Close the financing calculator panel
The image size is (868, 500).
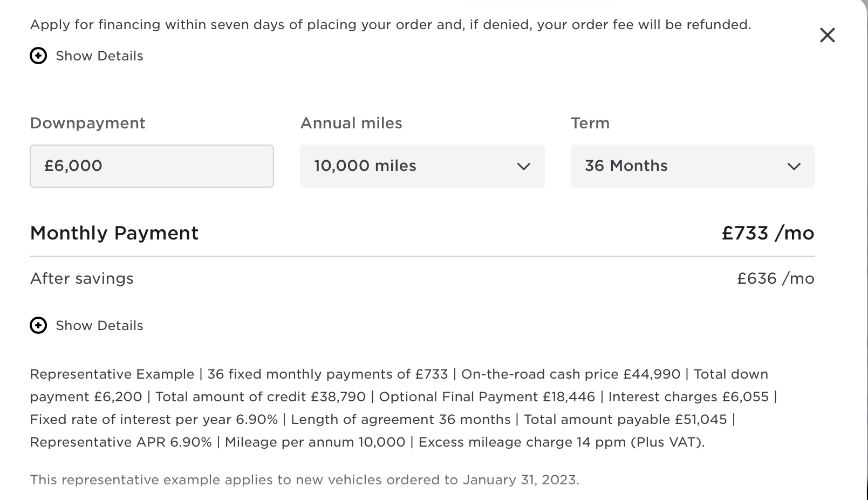tap(827, 35)
